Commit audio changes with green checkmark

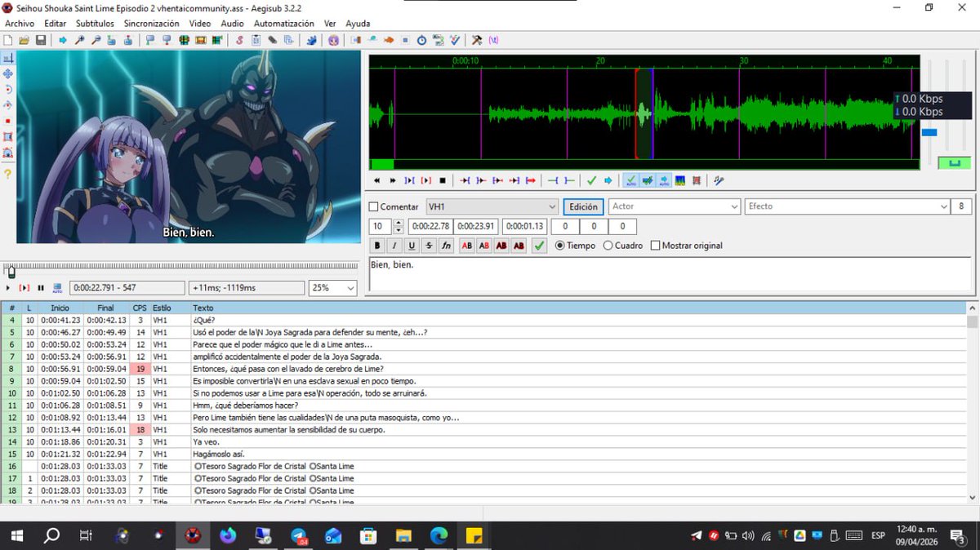(592, 180)
